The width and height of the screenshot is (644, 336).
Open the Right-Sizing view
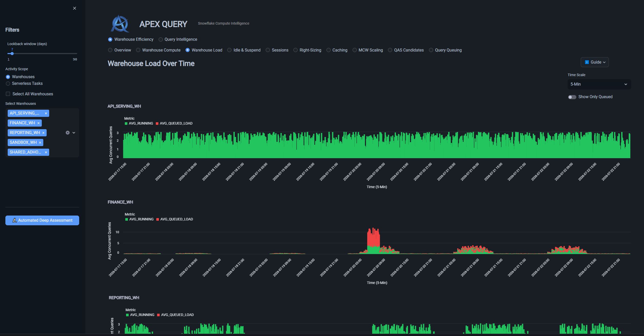point(307,50)
